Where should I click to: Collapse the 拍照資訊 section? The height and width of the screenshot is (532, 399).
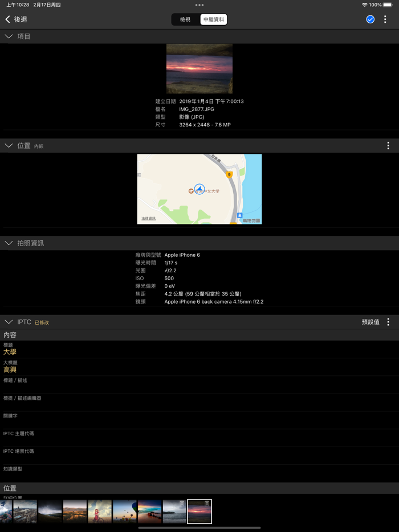coord(9,243)
